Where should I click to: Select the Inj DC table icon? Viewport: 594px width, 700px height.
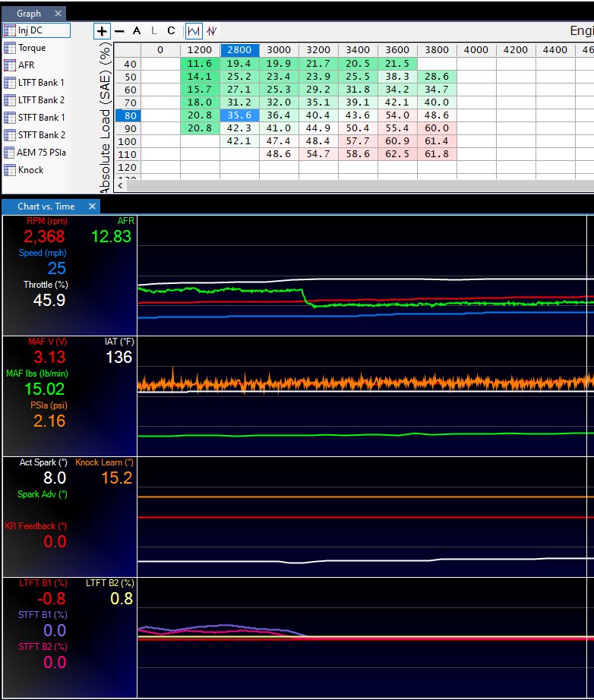(10, 30)
